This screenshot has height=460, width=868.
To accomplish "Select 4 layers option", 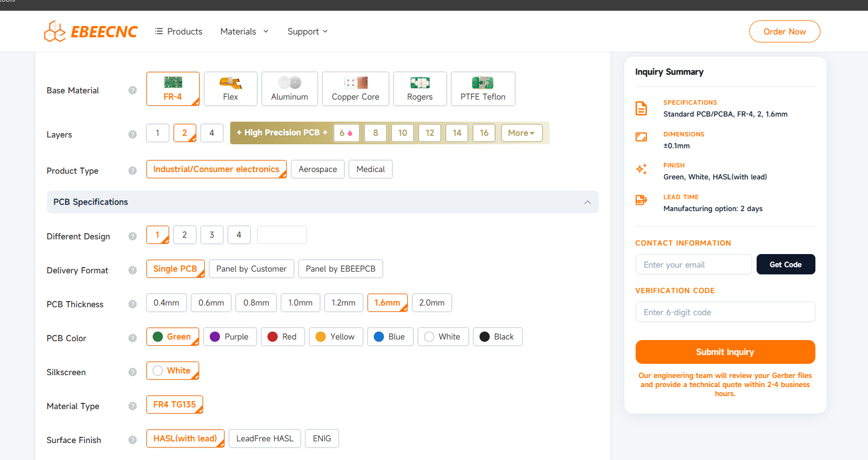I will pos(212,133).
